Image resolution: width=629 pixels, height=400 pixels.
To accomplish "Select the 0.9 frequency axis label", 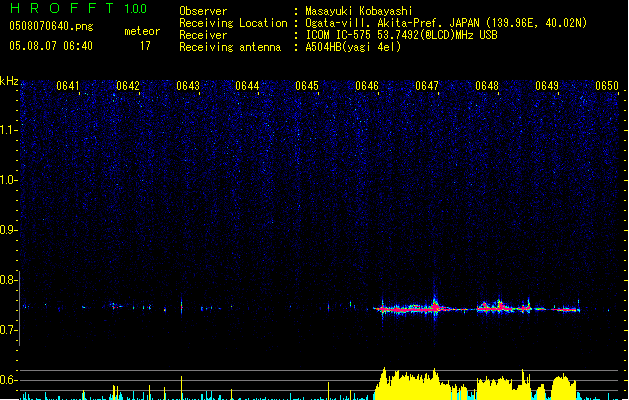I will [x=9, y=230].
